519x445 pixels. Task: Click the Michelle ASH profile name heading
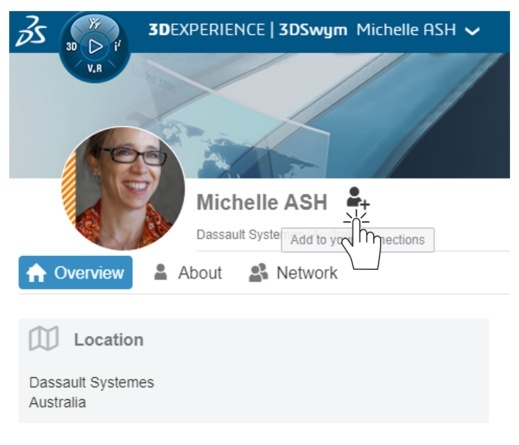pos(262,202)
